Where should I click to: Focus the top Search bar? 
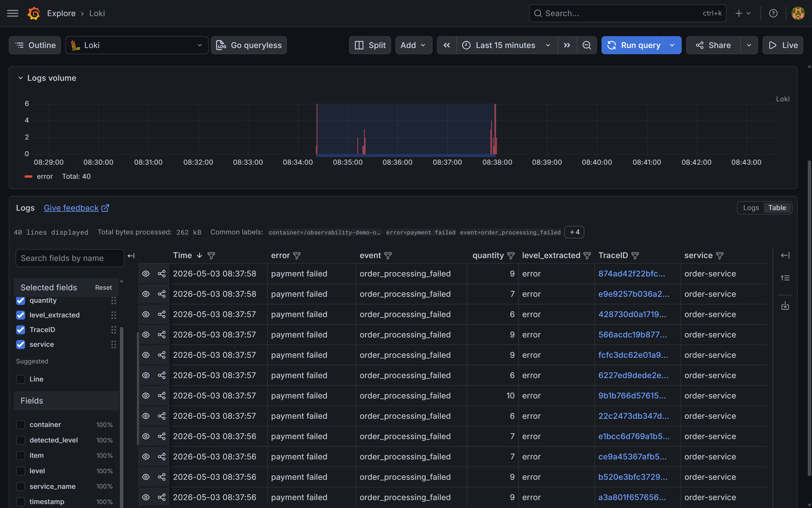[627, 14]
